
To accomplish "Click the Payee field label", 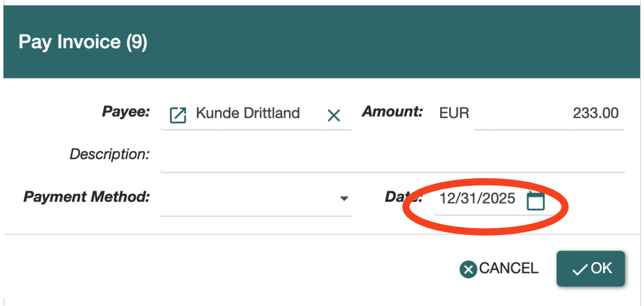I will 125,112.
